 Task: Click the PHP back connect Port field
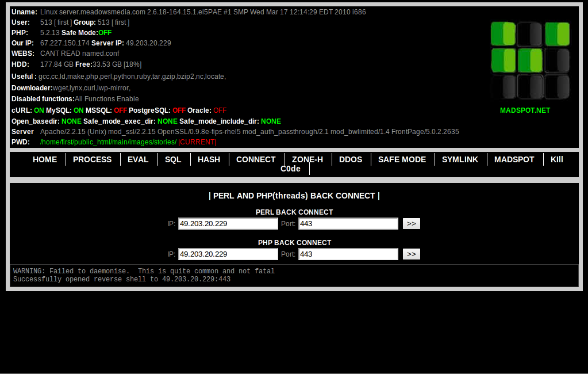click(x=348, y=254)
